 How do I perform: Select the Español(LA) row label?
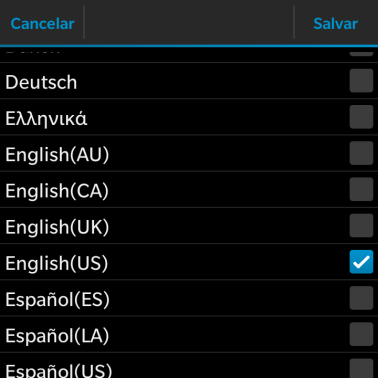[x=57, y=336]
